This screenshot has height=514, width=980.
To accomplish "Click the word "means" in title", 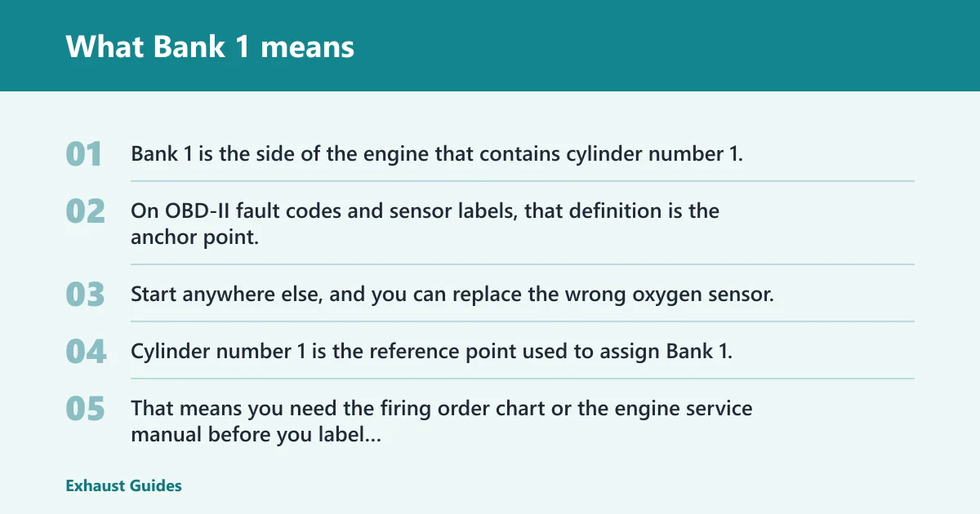I will pos(308,48).
